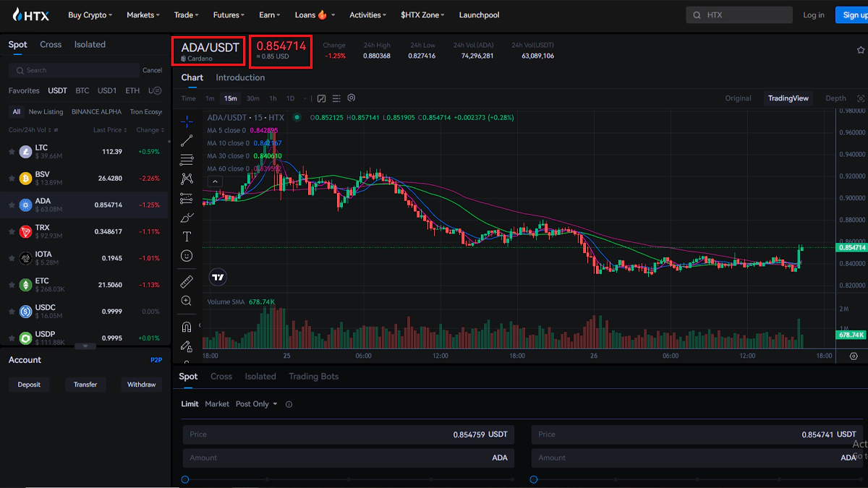Viewport: 868px width, 488px height.
Task: Open the emoji icons tool
Action: tap(187, 256)
